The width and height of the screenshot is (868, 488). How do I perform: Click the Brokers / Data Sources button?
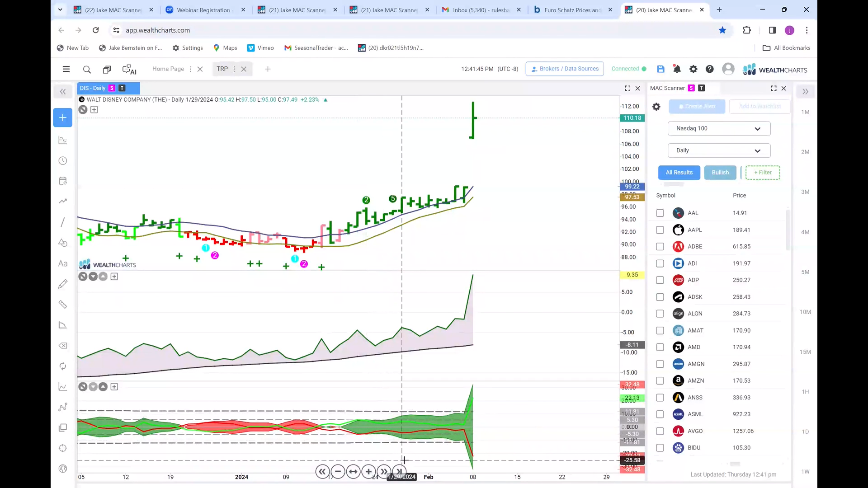click(565, 69)
